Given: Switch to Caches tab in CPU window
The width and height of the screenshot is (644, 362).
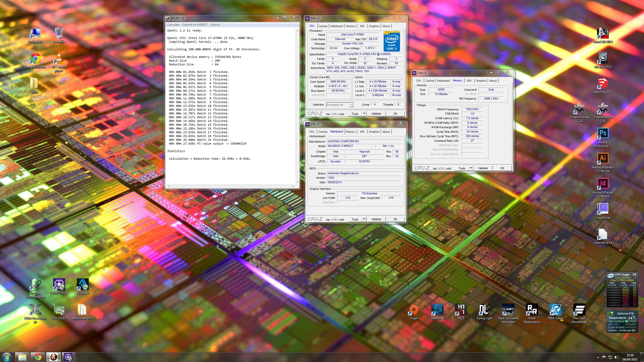Looking at the screenshot, I should (323, 26).
